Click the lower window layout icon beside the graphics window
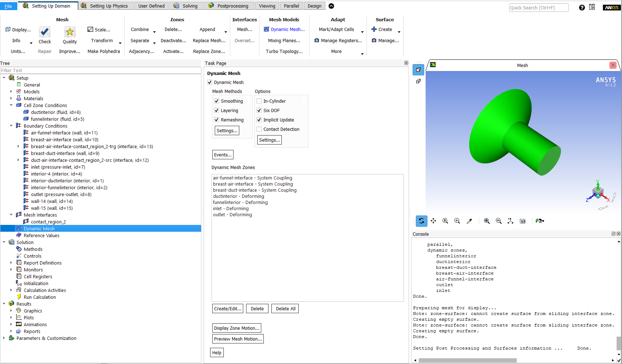 click(x=418, y=81)
